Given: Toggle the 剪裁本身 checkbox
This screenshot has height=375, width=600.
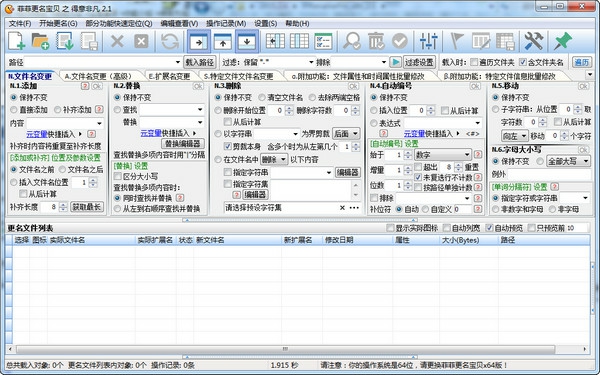Looking at the screenshot, I should pos(228,147).
